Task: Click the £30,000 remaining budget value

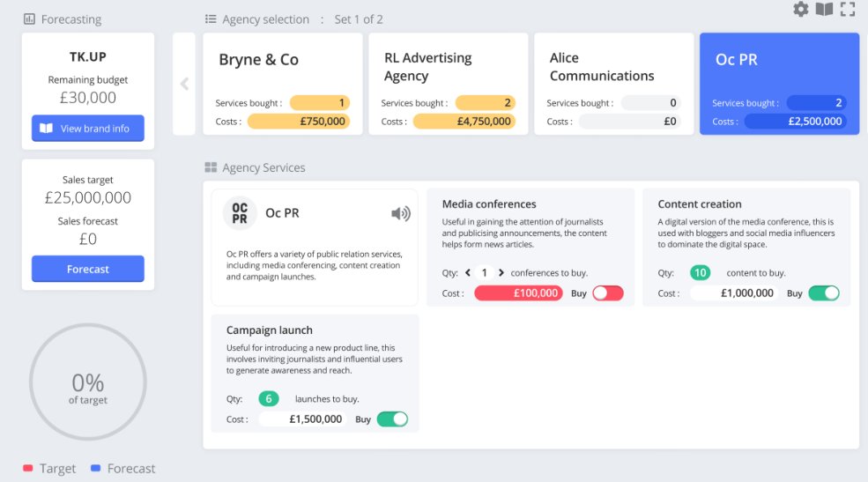Action: (x=88, y=98)
